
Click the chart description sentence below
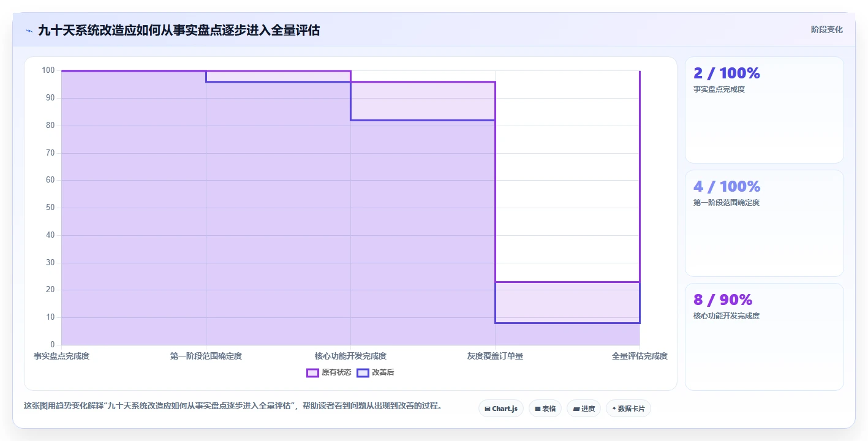tap(233, 406)
